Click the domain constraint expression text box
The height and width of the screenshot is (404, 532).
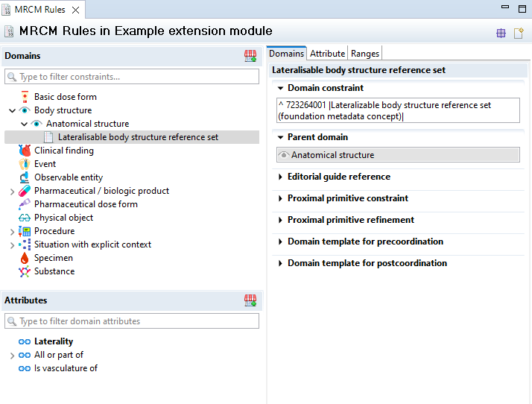click(397, 110)
